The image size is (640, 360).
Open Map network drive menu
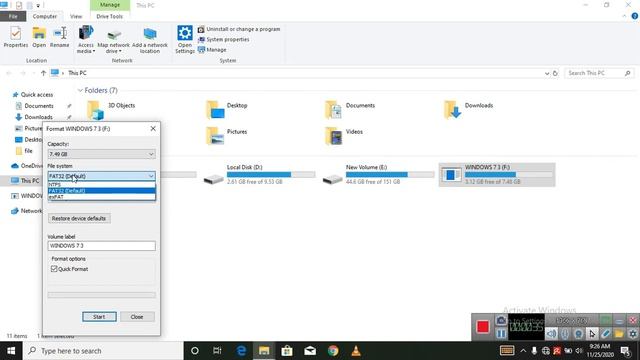click(x=113, y=41)
